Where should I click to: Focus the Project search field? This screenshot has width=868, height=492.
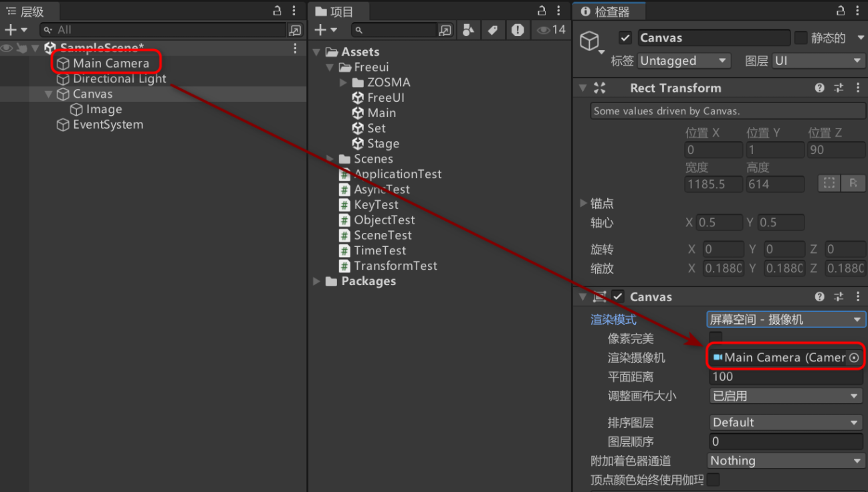coord(393,29)
